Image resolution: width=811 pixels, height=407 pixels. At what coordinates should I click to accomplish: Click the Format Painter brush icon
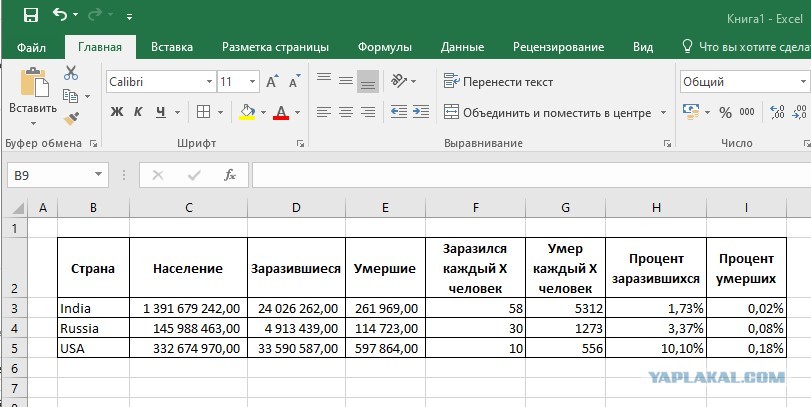71,119
